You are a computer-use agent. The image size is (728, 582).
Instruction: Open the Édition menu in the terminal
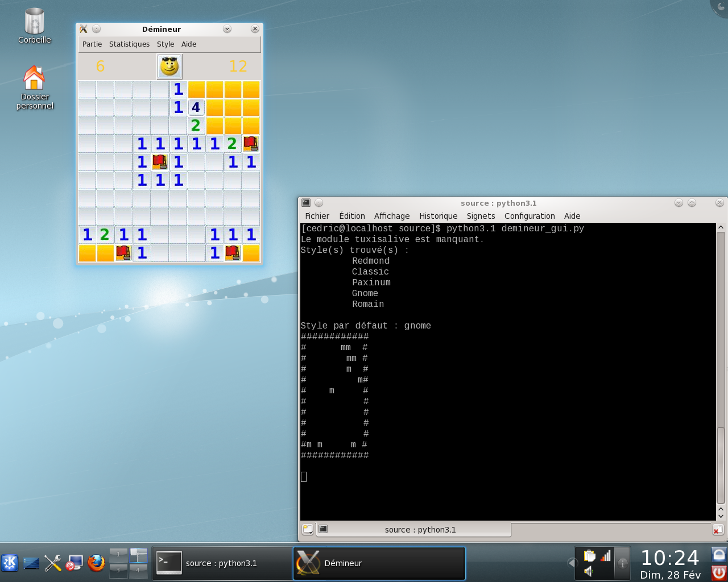tap(352, 216)
